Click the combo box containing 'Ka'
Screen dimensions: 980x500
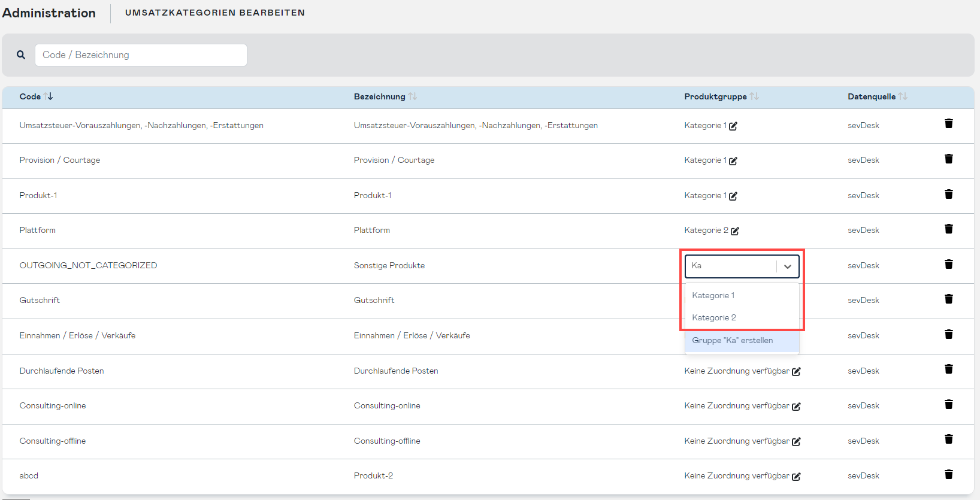tap(742, 266)
